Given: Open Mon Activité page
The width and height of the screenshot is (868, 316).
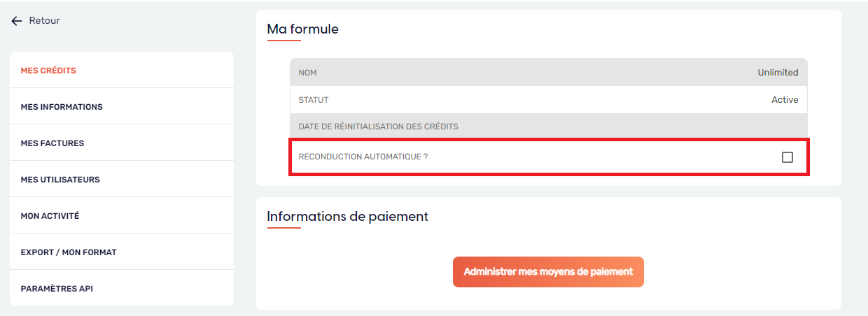Looking at the screenshot, I should pos(50,216).
